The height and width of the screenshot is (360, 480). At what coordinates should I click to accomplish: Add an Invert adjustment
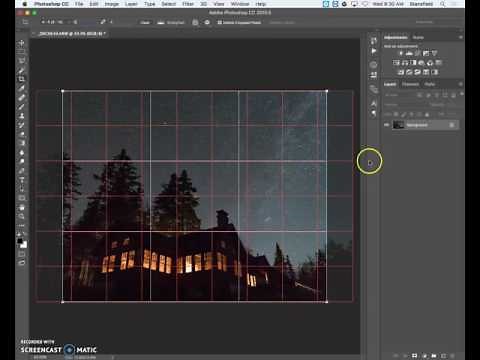(401, 72)
